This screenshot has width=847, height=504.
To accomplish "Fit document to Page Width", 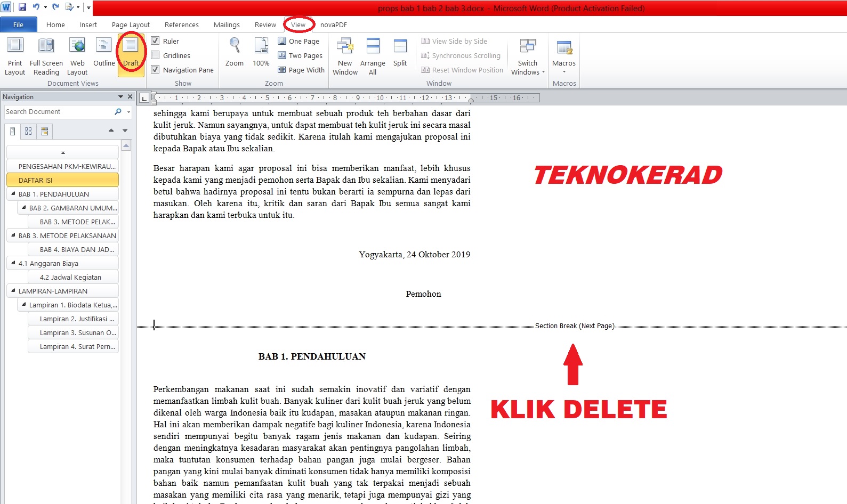I will click(301, 70).
